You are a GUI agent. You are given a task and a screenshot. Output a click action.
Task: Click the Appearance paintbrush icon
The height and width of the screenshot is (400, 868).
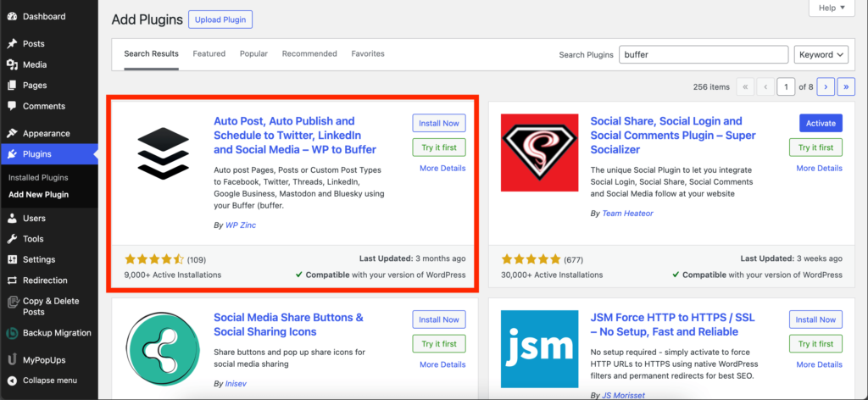[x=12, y=133]
